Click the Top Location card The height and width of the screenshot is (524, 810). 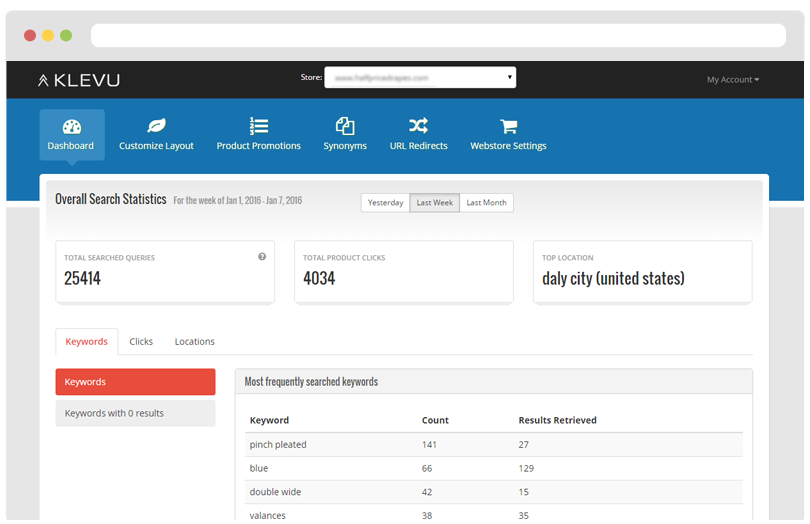(x=643, y=272)
